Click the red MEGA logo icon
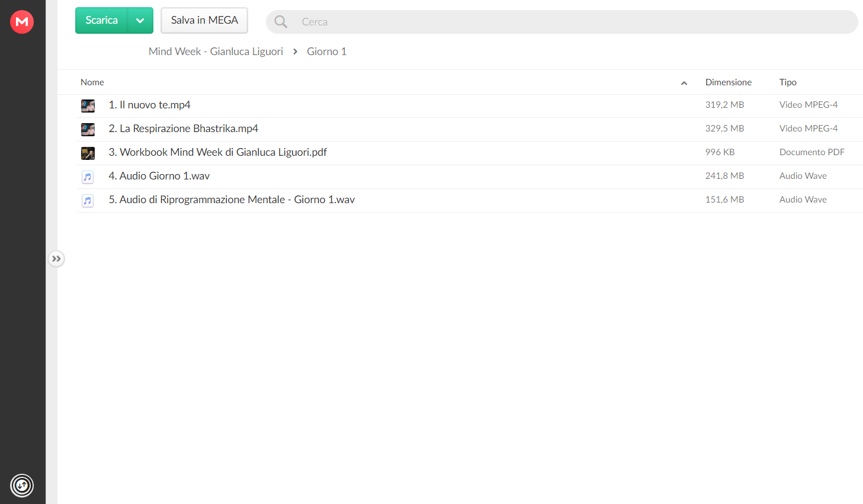 22,22
